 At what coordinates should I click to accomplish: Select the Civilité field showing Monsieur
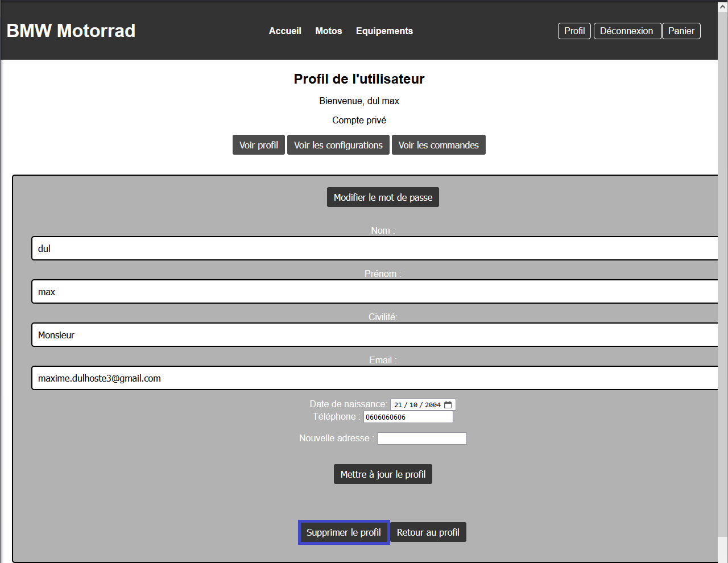375,335
